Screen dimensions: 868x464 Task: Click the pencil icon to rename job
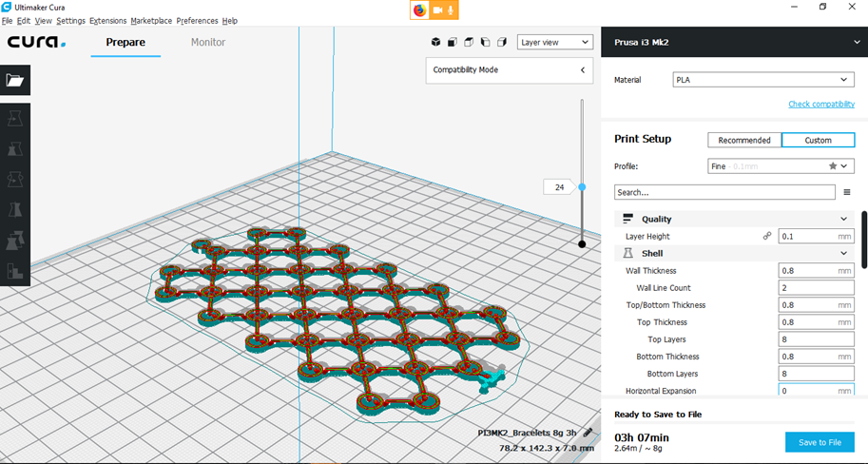coord(588,433)
